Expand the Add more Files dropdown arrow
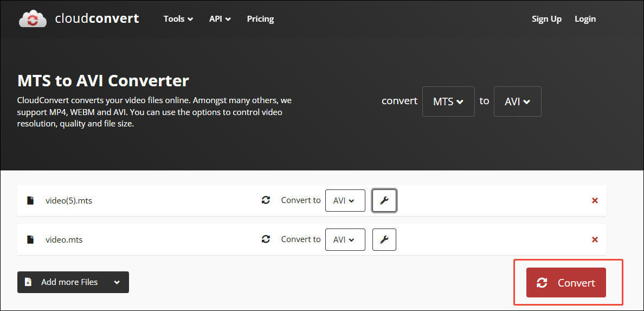Screen dimensions: 644x311 click(x=117, y=283)
